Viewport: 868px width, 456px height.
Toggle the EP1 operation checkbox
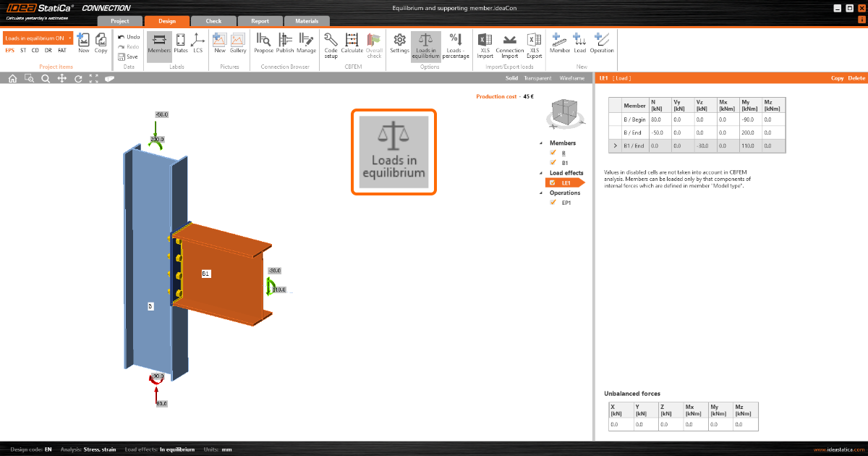(x=553, y=203)
